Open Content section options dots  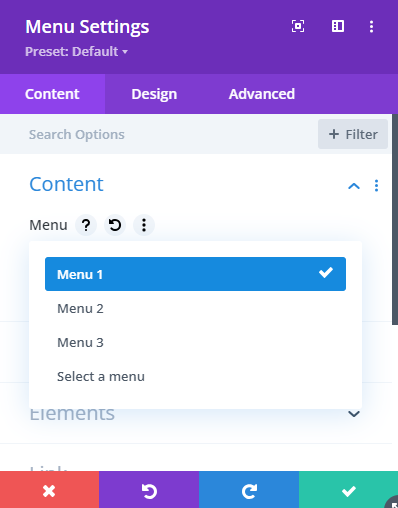tap(376, 186)
